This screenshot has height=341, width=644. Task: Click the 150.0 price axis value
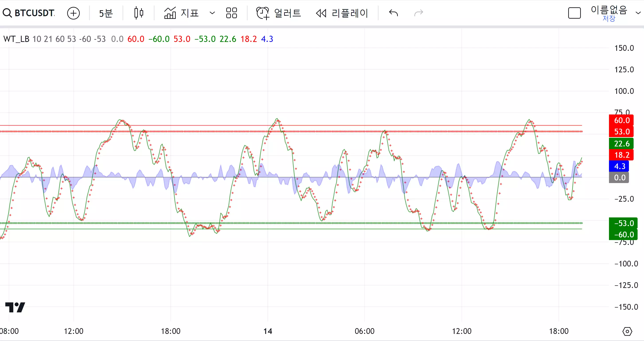click(624, 48)
